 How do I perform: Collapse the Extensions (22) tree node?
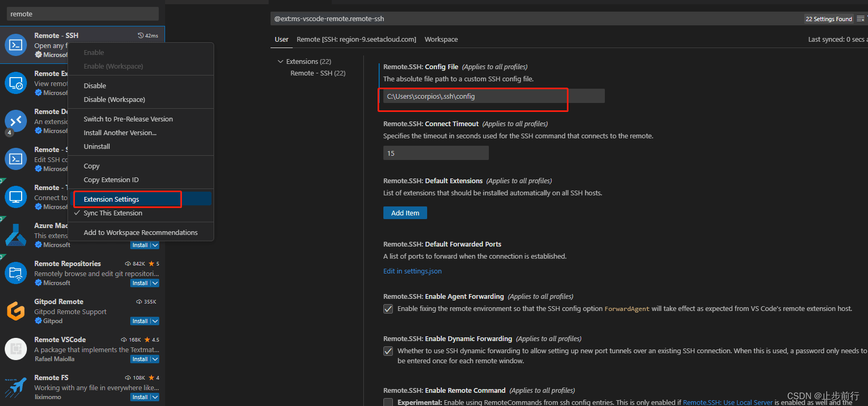click(281, 61)
